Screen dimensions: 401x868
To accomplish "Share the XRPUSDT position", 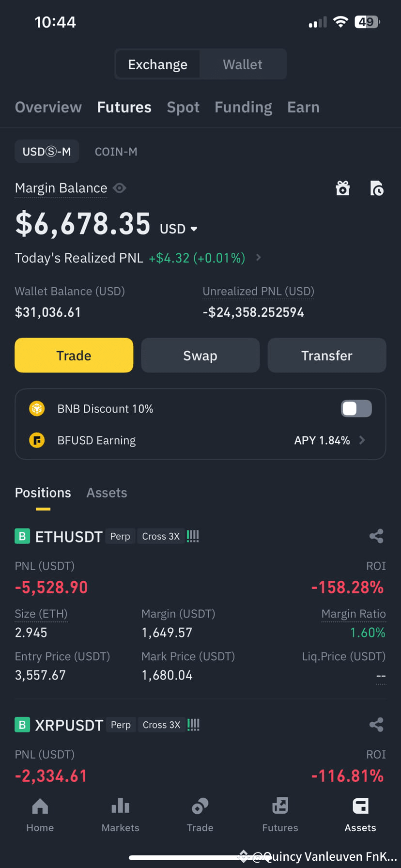I will coord(376,725).
